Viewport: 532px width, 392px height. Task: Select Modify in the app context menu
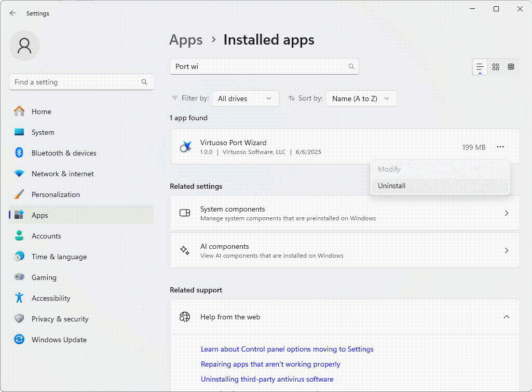click(440, 169)
